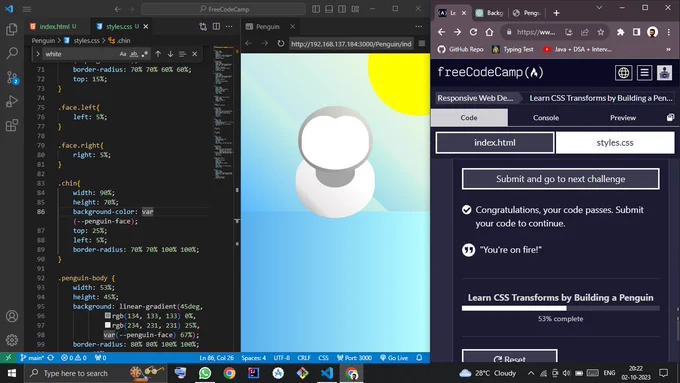Select language mode CSS in status bar
The image size is (680, 383).
coord(324,358)
